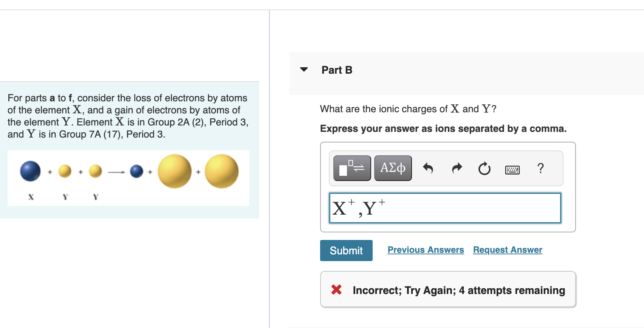The height and width of the screenshot is (328, 644).
Task: Select the problem description text panel
Action: 128,116
